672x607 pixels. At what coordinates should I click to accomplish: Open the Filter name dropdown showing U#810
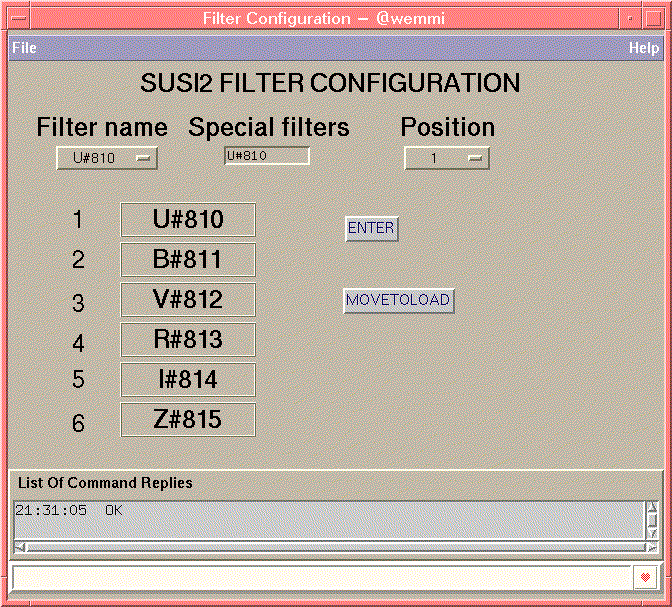click(x=107, y=158)
